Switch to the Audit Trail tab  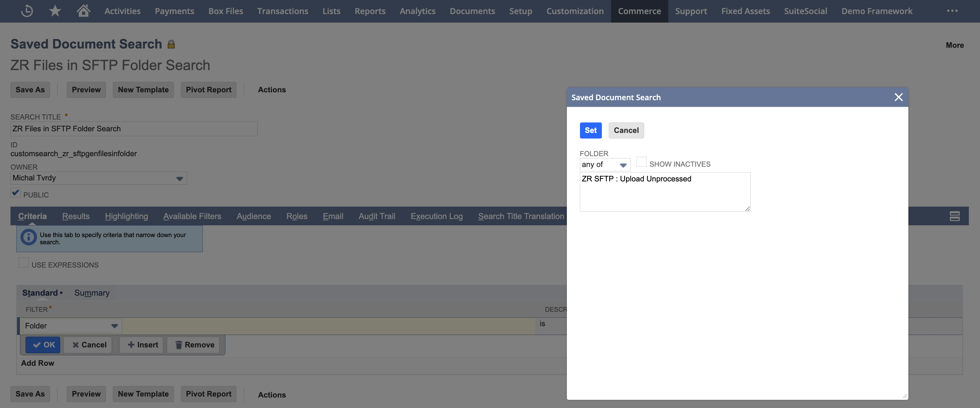click(376, 216)
